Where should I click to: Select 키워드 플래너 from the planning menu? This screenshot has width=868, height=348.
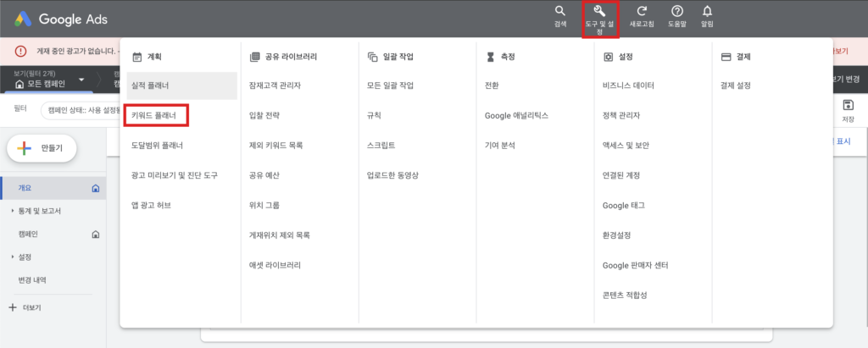coord(156,115)
